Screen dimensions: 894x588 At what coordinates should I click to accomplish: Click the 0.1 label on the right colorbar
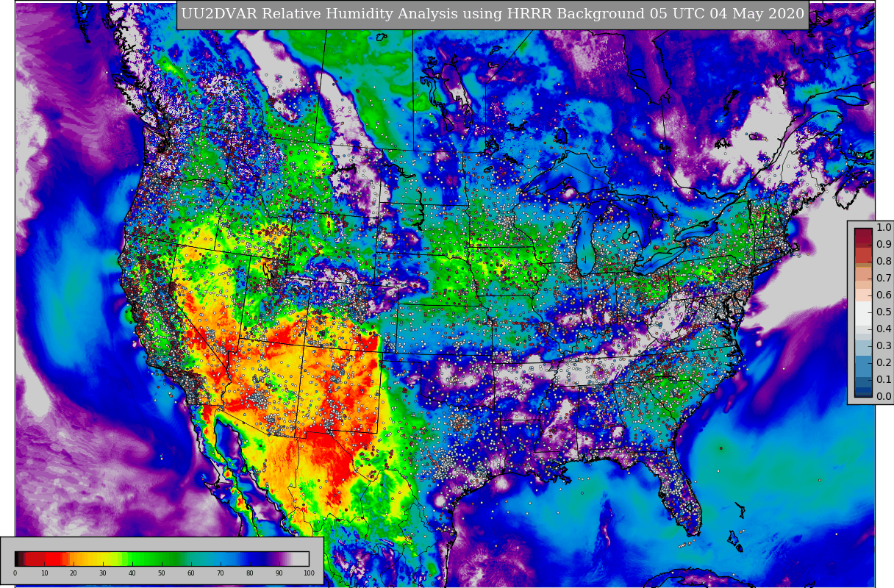[x=884, y=380]
